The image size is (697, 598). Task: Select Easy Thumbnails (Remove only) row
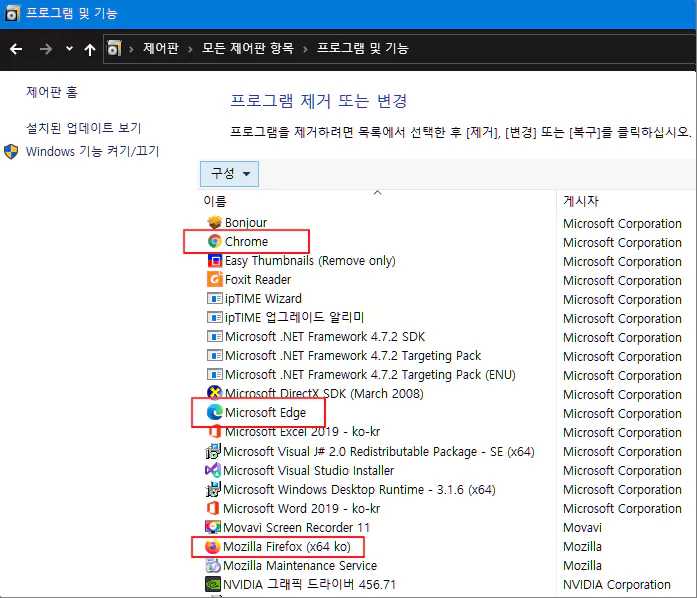pyautogui.click(x=310, y=261)
